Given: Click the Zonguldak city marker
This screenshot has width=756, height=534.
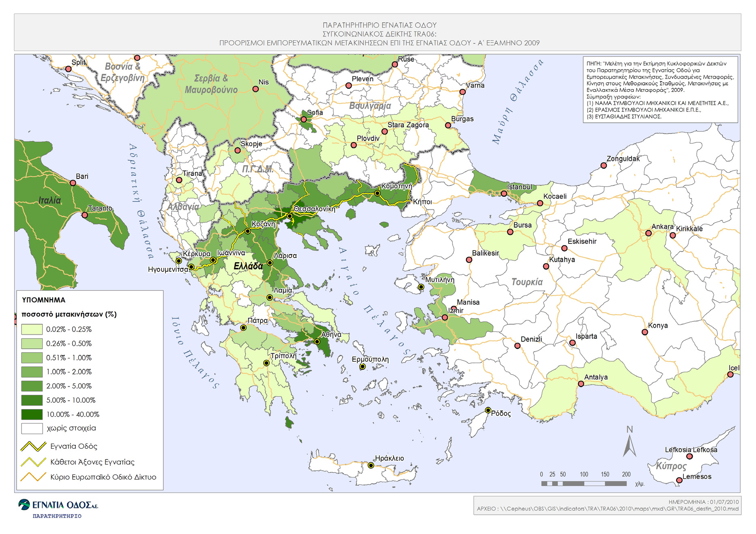Looking at the screenshot, I should pyautogui.click(x=604, y=166).
